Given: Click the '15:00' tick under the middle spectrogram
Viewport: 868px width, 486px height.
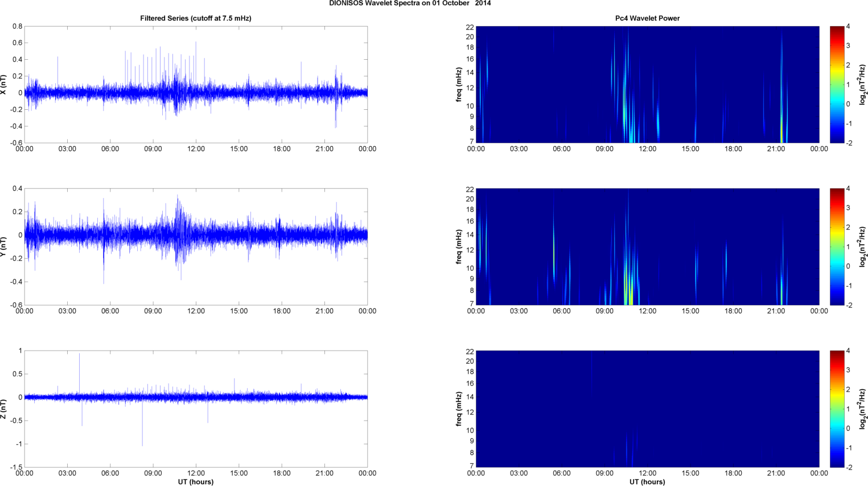Looking at the screenshot, I should click(x=690, y=311).
